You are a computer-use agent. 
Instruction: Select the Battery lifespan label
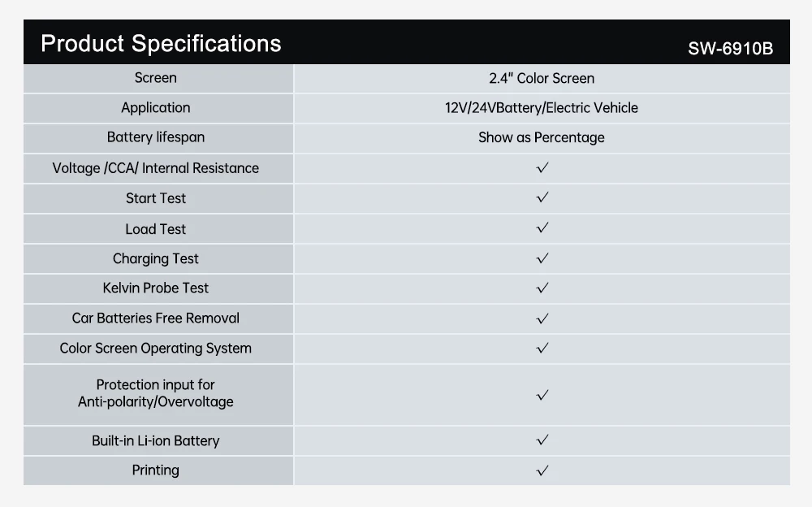[155, 137]
